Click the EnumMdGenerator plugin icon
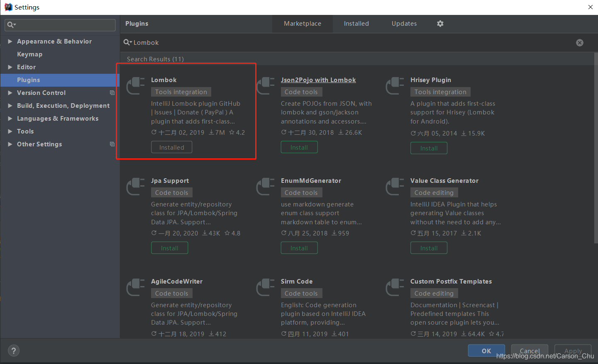This screenshot has height=364, width=598. (266, 187)
